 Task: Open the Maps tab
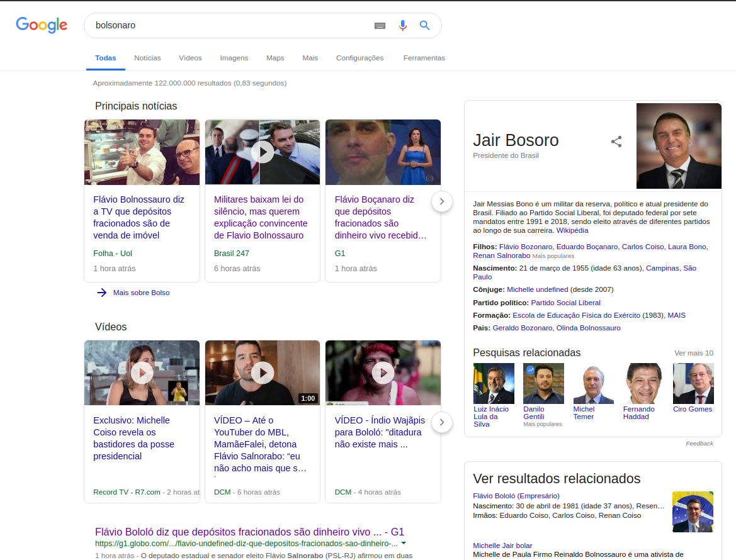click(275, 58)
